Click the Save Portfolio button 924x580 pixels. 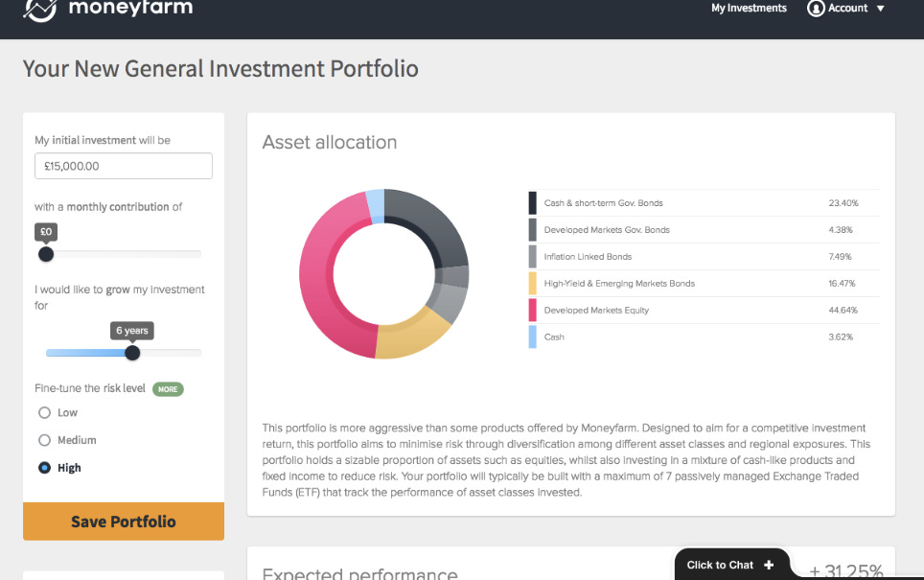pos(123,522)
